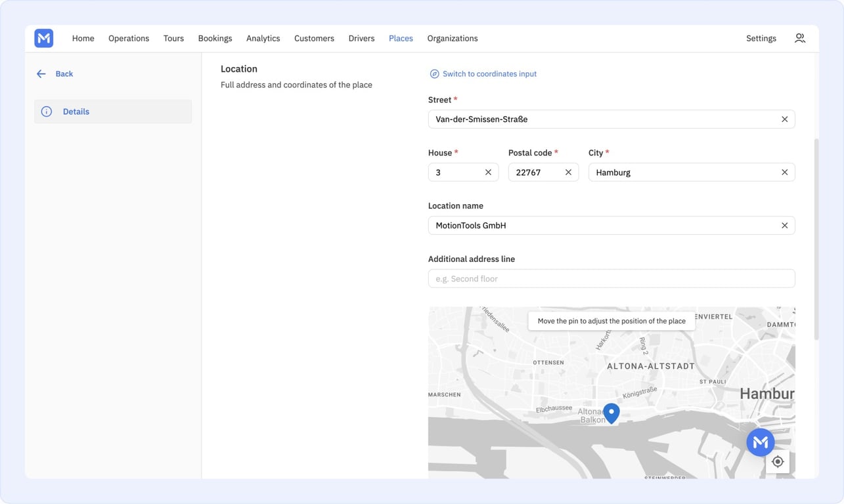The image size is (844, 504).
Task: Click the OTTENSEN label on the map
Action: coord(548,362)
